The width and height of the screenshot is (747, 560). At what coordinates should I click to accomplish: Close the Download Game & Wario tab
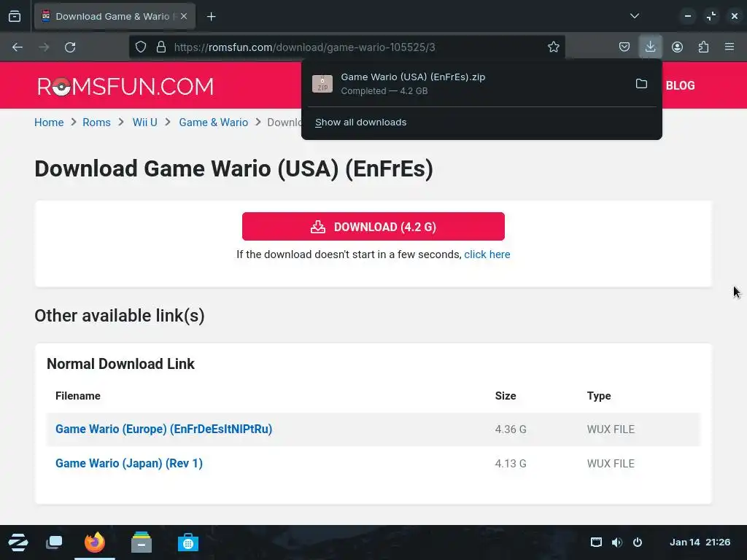(x=184, y=16)
